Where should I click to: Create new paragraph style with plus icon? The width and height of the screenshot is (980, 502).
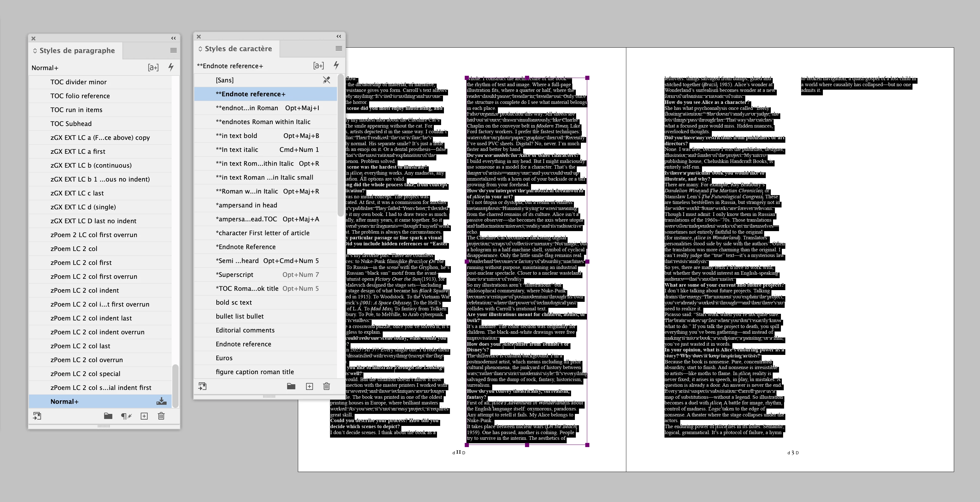tap(144, 416)
